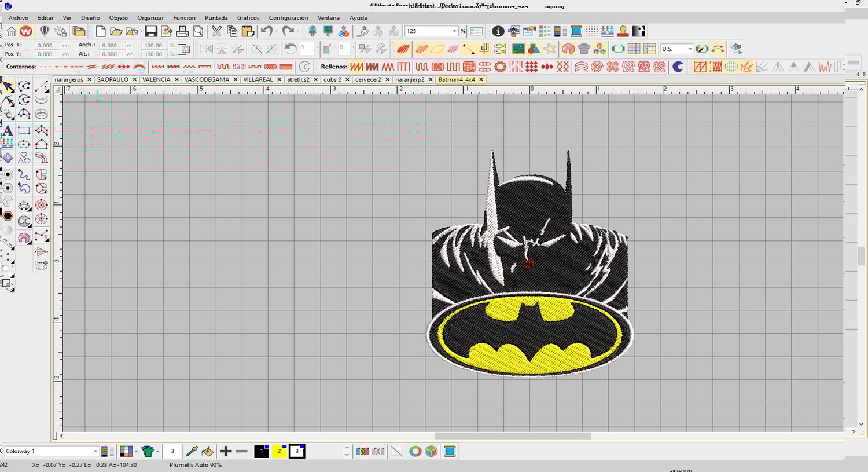868x472 pixels.
Task: Expand the undo history dropdown arrow
Action: coord(277,31)
